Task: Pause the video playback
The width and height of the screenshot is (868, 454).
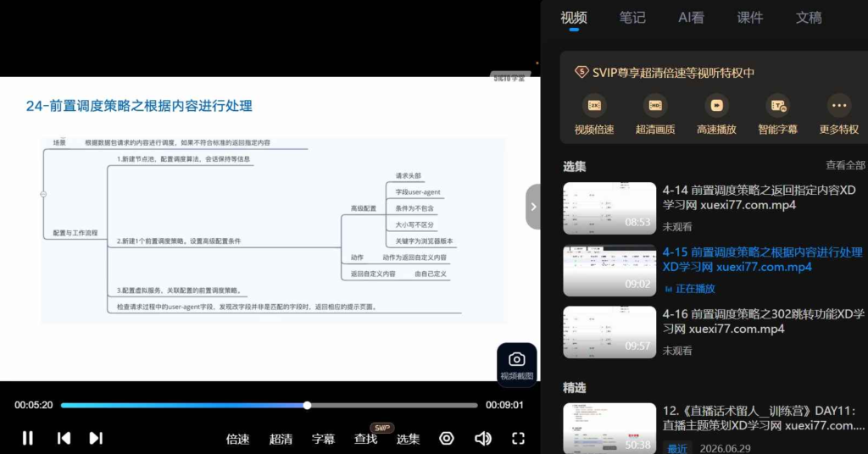Action: click(x=27, y=438)
